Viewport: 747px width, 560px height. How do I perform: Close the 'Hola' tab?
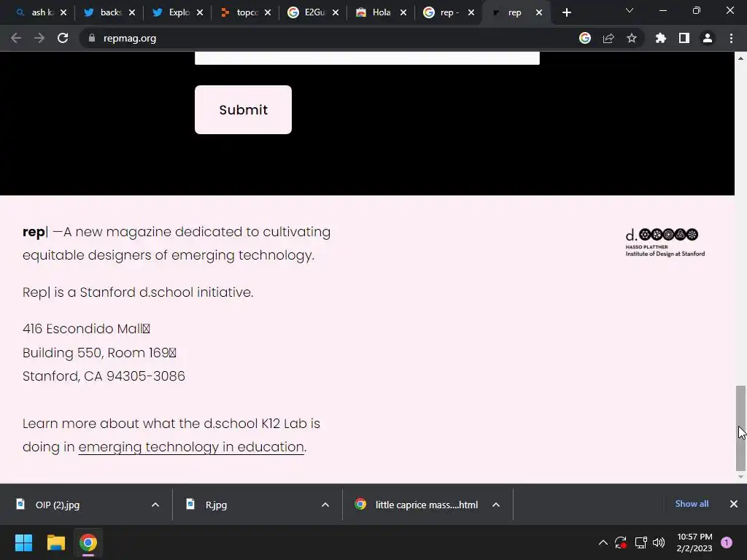click(403, 12)
